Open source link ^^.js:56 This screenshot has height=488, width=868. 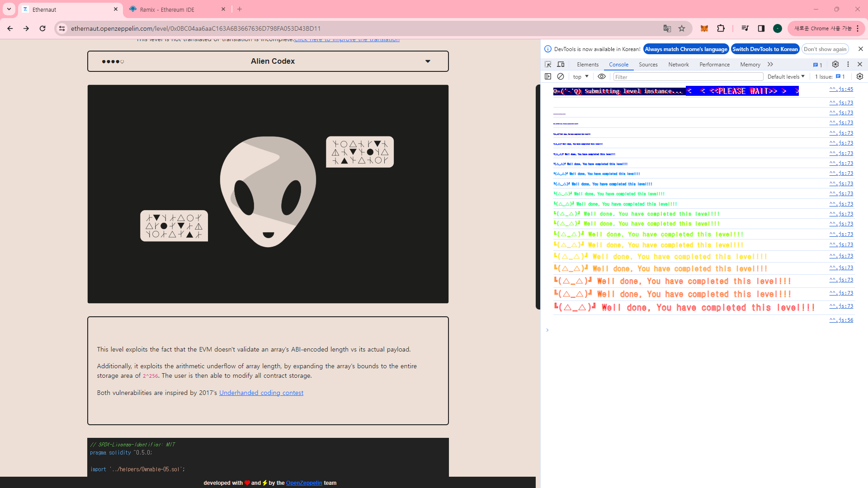point(841,320)
